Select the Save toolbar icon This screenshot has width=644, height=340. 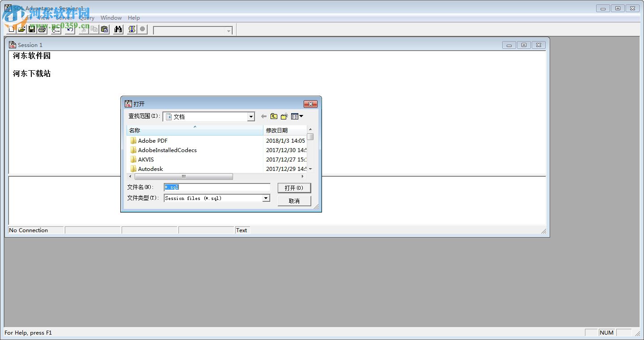tap(31, 29)
